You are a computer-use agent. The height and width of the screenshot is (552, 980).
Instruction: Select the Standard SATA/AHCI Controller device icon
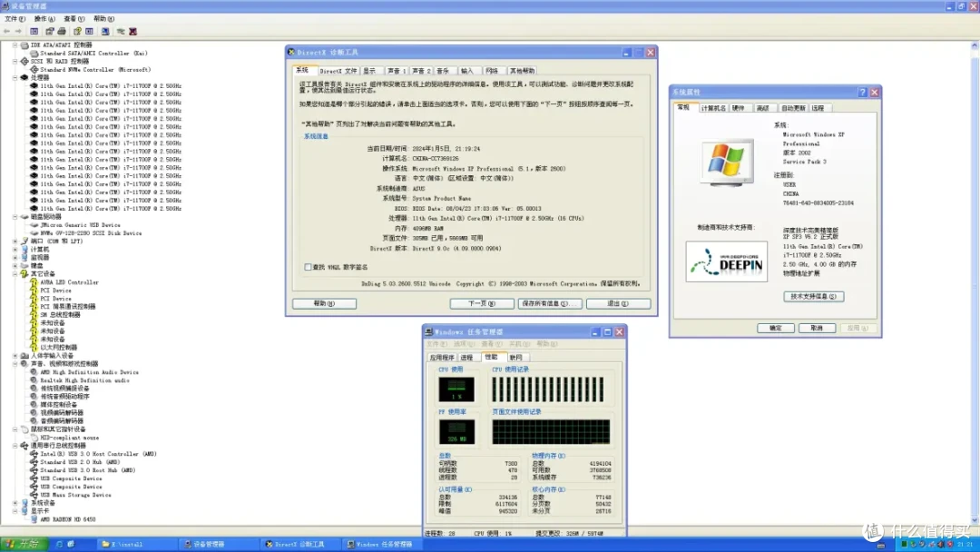click(34, 54)
